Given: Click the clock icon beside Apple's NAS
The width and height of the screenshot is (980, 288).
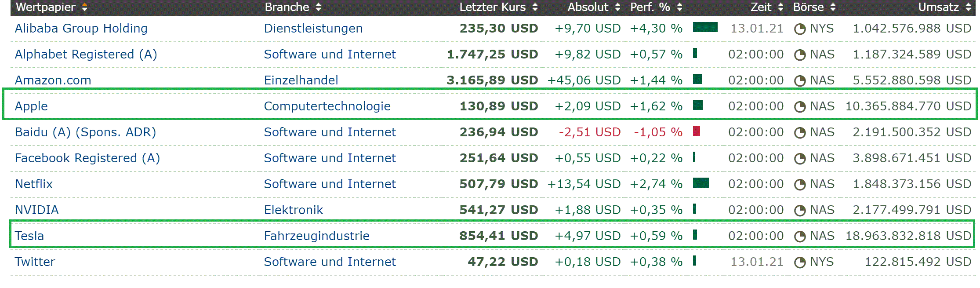Looking at the screenshot, I should [x=800, y=107].
